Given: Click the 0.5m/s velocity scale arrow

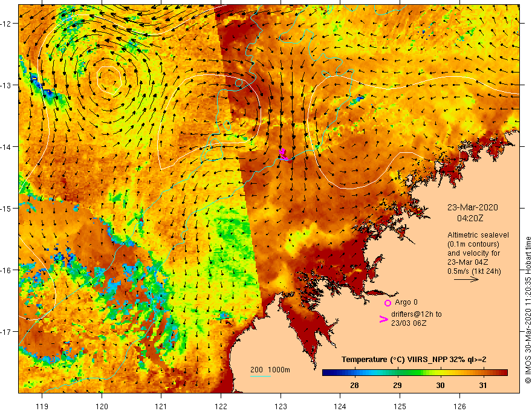Looking at the screenshot, I should [466, 279].
